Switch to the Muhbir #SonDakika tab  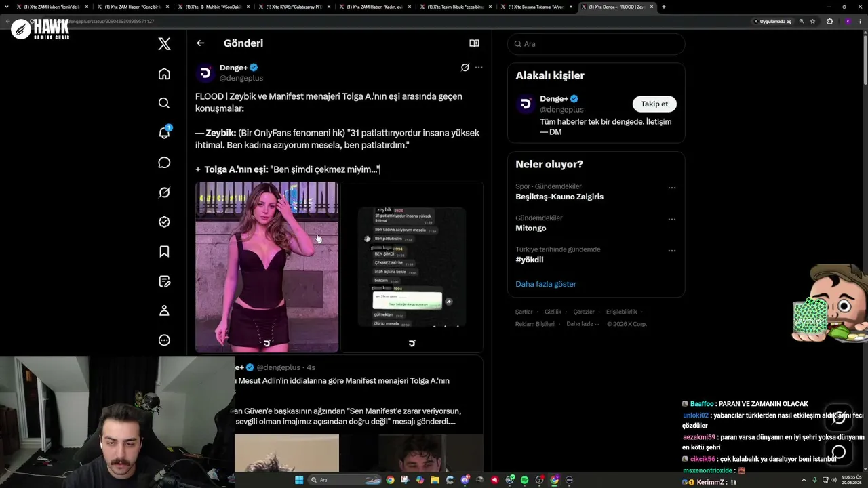213,7
